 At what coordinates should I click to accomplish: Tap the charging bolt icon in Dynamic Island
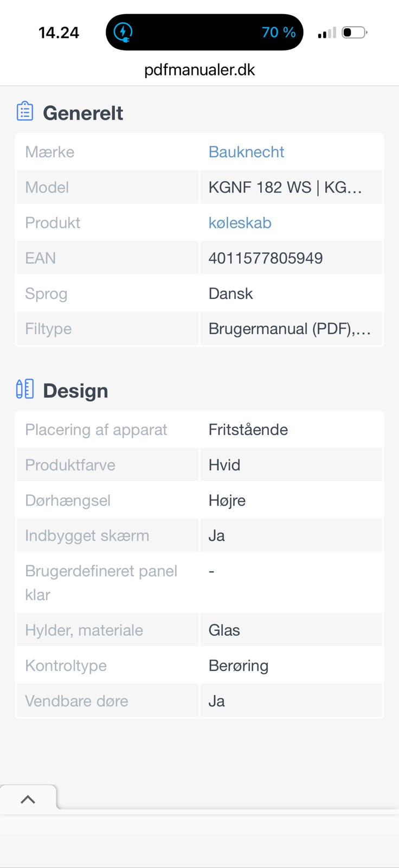[x=123, y=32]
